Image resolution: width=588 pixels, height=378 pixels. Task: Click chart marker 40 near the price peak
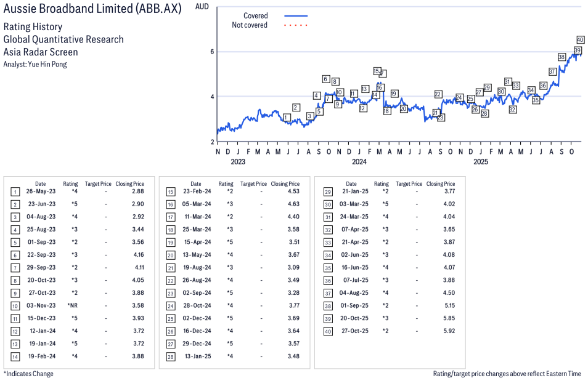(580, 39)
